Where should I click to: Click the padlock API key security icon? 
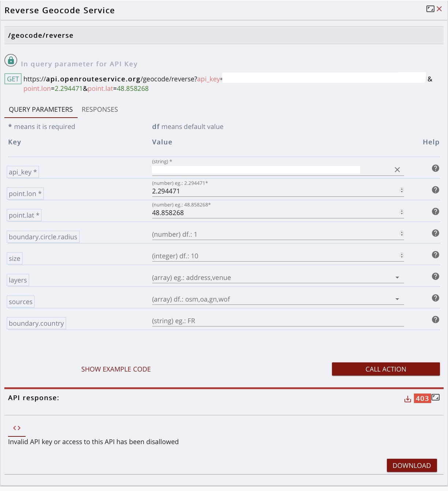[x=11, y=60]
